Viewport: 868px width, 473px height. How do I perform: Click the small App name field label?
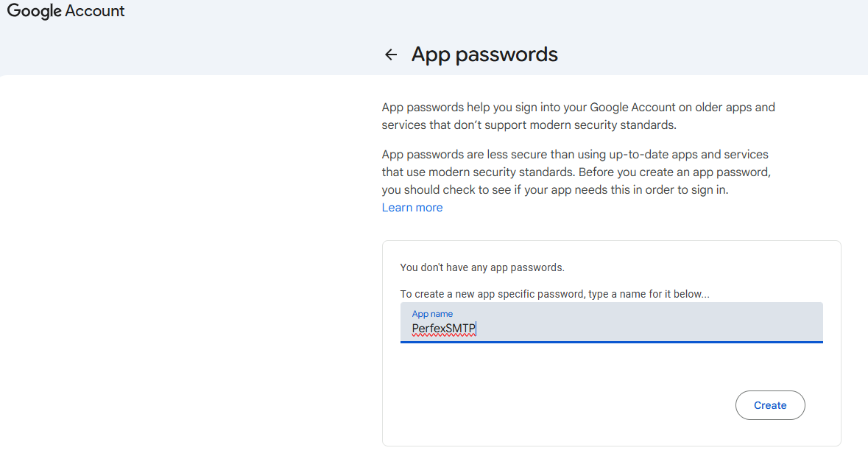(432, 314)
